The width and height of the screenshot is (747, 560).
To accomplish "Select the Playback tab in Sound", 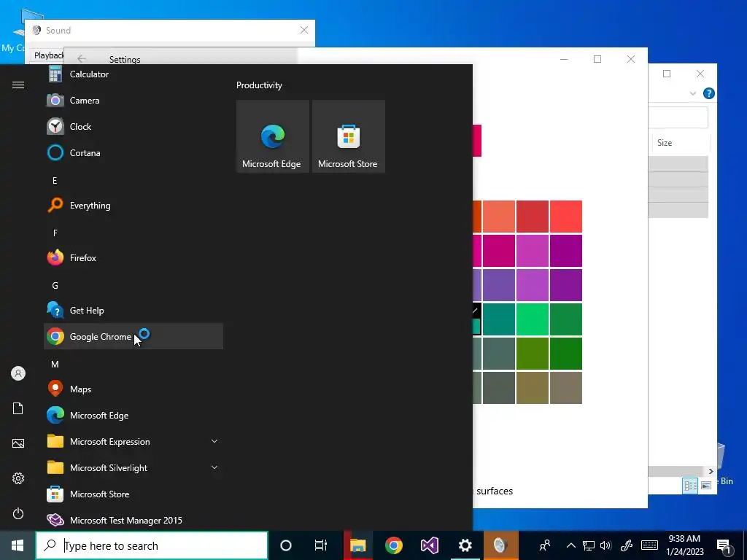I will tap(48, 55).
